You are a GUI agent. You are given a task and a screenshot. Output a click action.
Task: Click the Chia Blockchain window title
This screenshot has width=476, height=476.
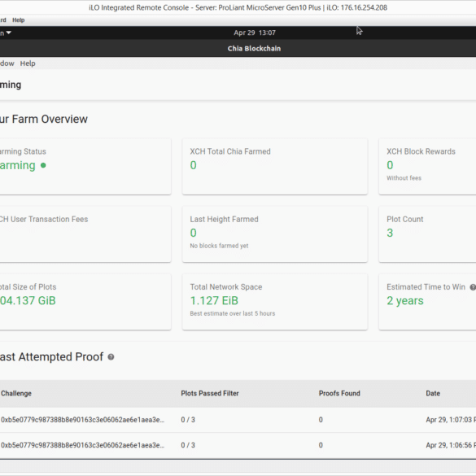pyautogui.click(x=254, y=49)
